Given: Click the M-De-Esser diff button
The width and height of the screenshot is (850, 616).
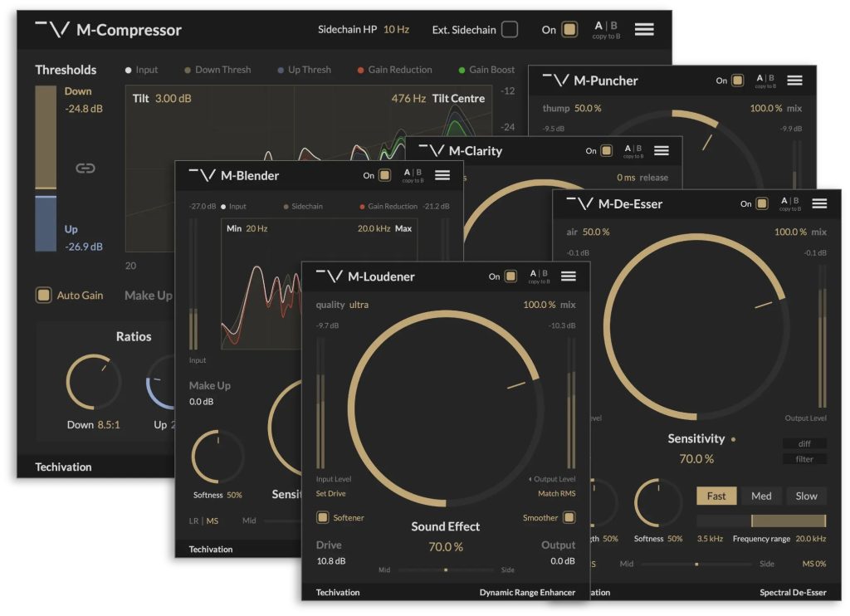Looking at the screenshot, I should click(x=804, y=443).
